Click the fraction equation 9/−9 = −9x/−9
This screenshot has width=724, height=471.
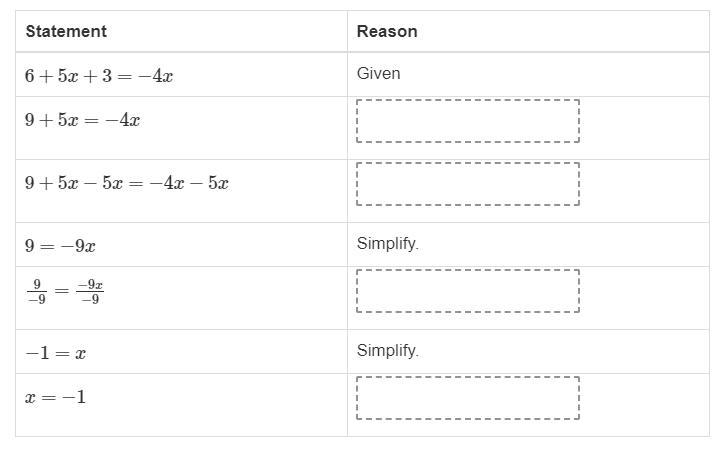click(x=65, y=291)
